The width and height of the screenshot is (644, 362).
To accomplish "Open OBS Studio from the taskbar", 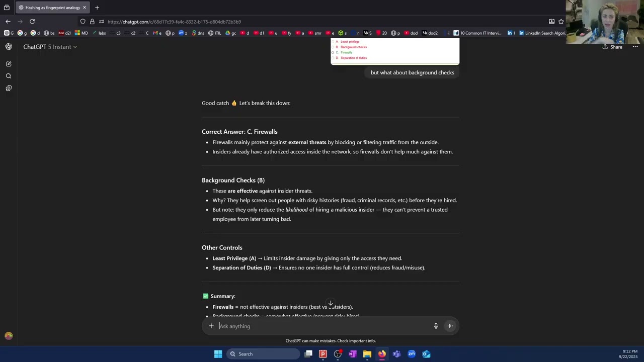I will [x=338, y=354].
